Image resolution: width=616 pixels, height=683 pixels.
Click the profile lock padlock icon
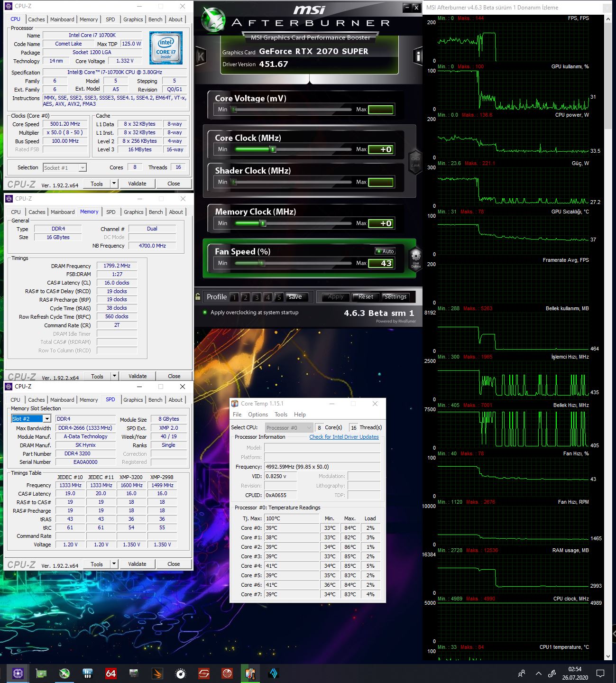coord(198,297)
